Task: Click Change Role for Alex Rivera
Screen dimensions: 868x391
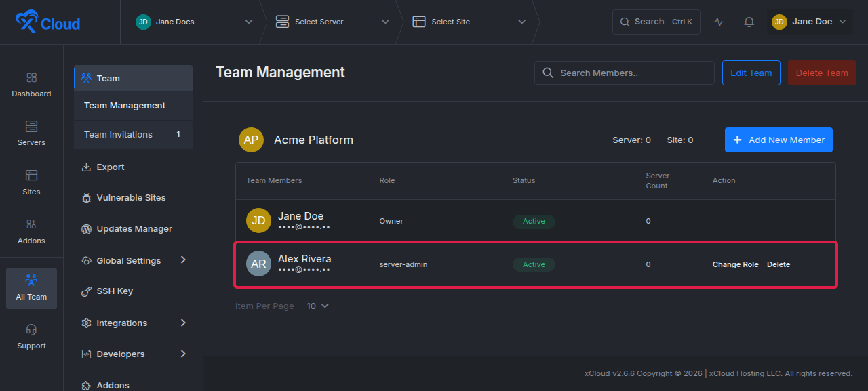Action: tap(735, 264)
